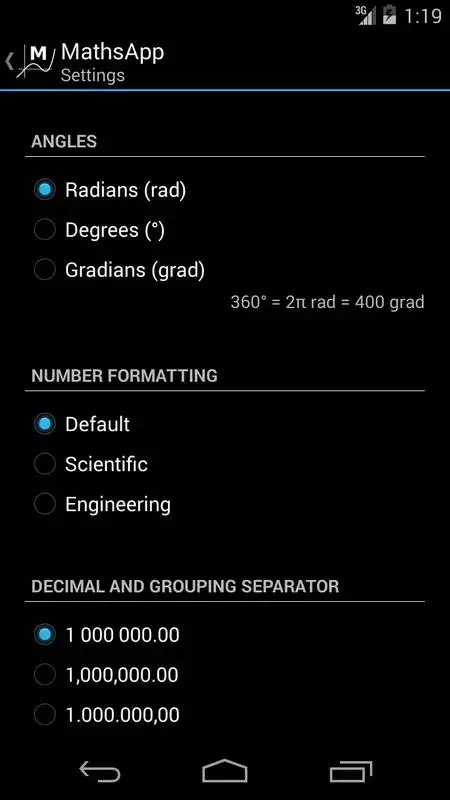The width and height of the screenshot is (450, 800).
Task: Choose the 1,000,000.00 separator format
Action: click(224, 675)
